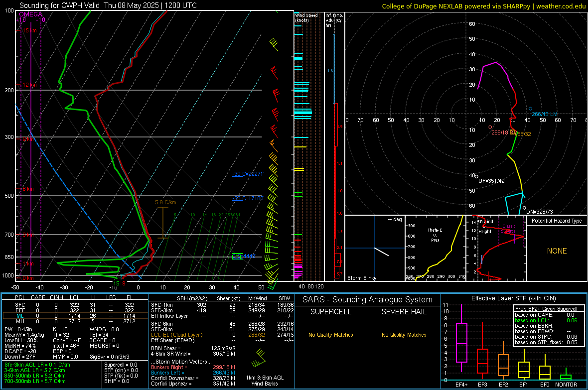Select the 5.9 C/km lapse rate label
The image size is (588, 390).
165,203
